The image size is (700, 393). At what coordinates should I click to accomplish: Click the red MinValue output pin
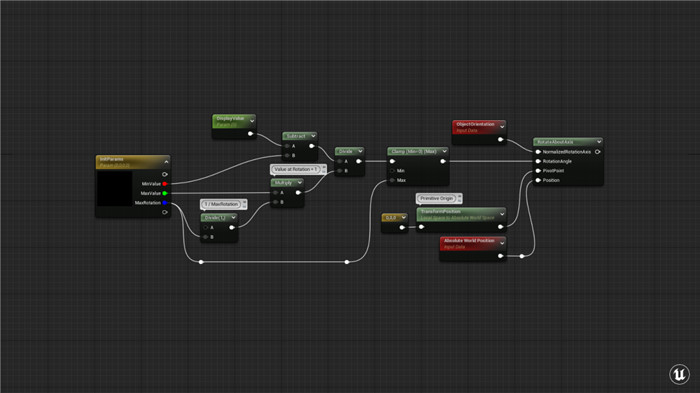tap(165, 184)
